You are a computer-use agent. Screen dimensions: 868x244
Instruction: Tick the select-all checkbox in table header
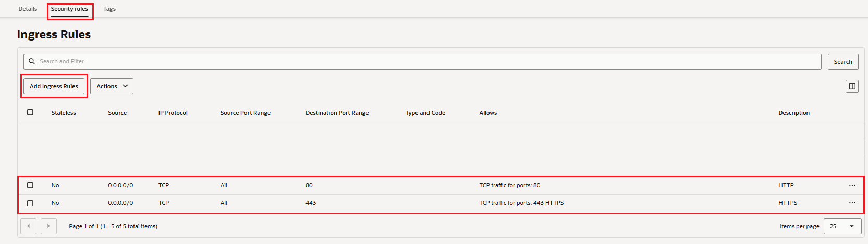pos(30,112)
